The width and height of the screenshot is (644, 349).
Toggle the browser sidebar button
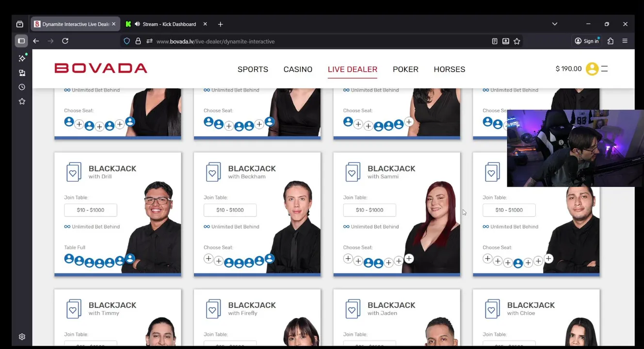(21, 41)
